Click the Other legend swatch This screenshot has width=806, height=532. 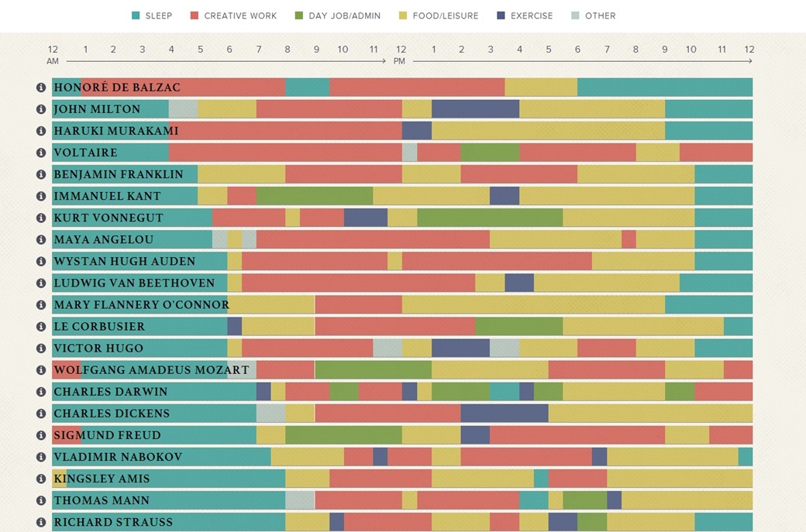pyautogui.click(x=575, y=15)
